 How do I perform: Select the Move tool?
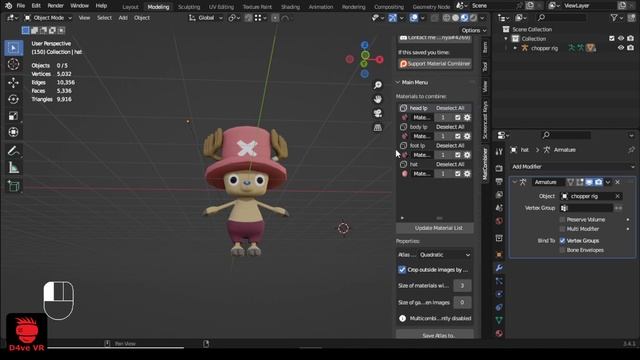tap(13, 83)
